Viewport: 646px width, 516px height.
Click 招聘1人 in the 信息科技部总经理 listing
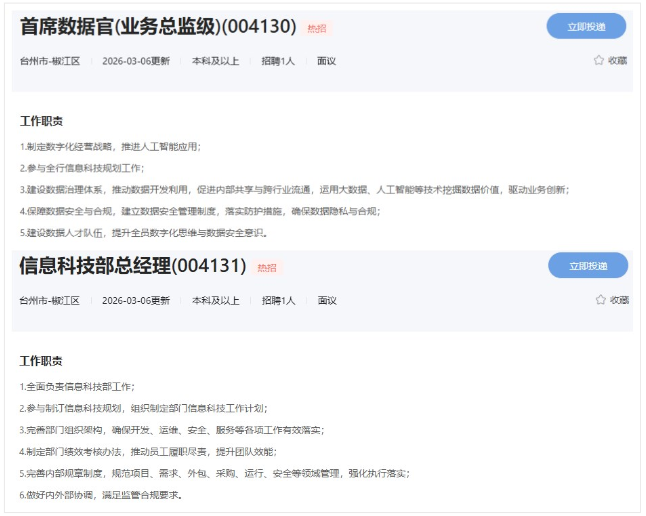pos(278,300)
